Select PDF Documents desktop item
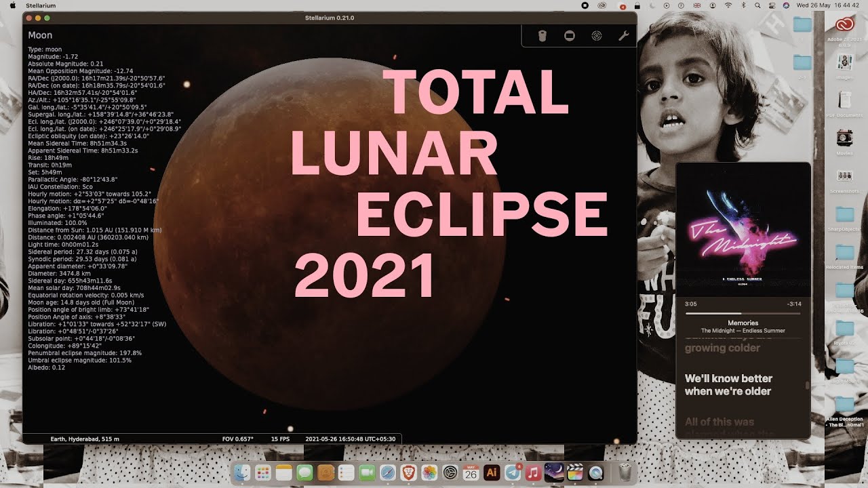The width and height of the screenshot is (868, 488). [844, 103]
